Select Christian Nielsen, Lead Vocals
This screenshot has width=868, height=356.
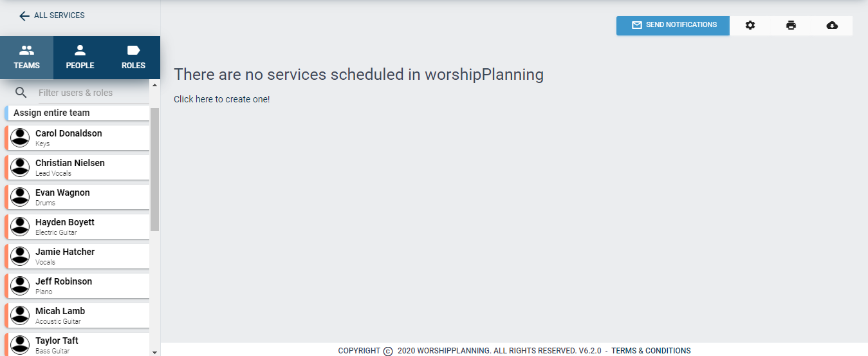pos(77,167)
